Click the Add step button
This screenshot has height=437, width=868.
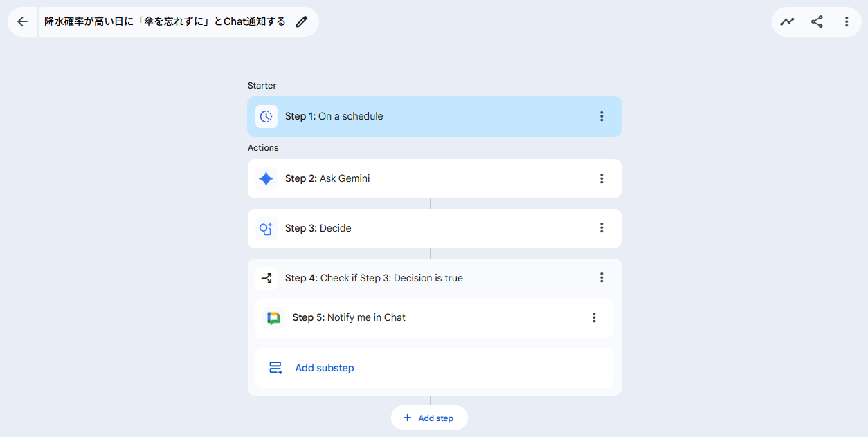click(429, 418)
